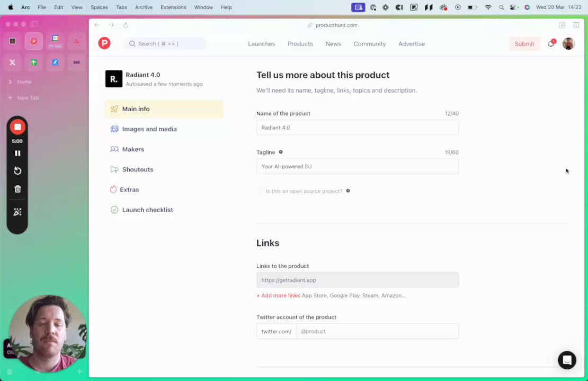Open the Spaces menu in menu bar
This screenshot has width=588, height=381.
(x=99, y=7)
